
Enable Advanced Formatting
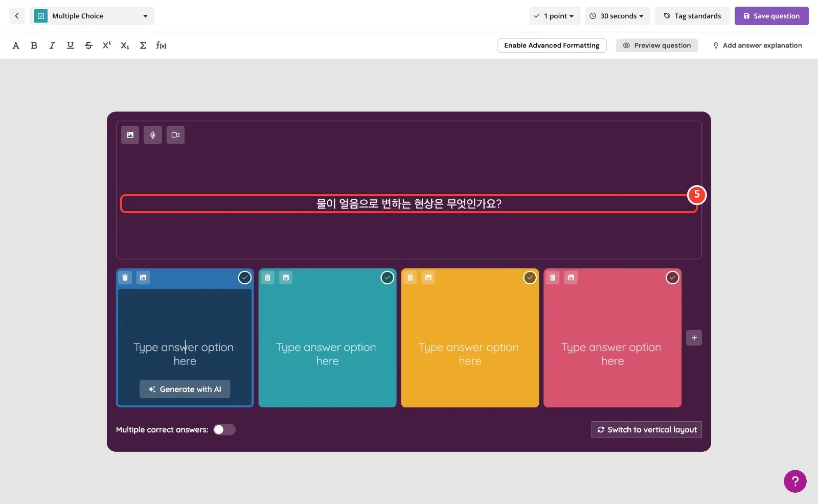(552, 45)
